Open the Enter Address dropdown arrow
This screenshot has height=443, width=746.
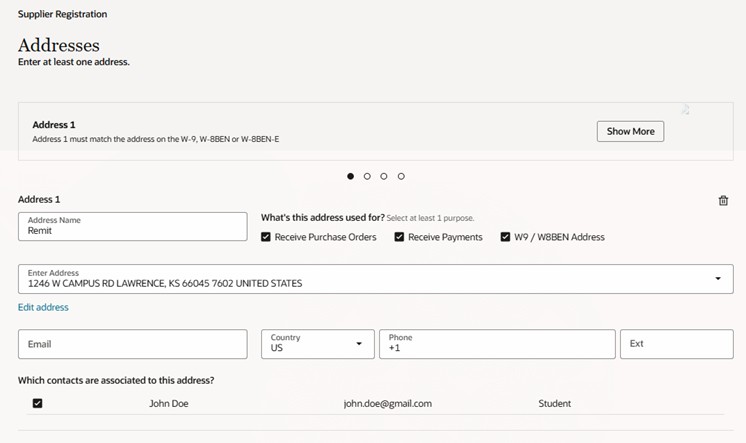[718, 278]
